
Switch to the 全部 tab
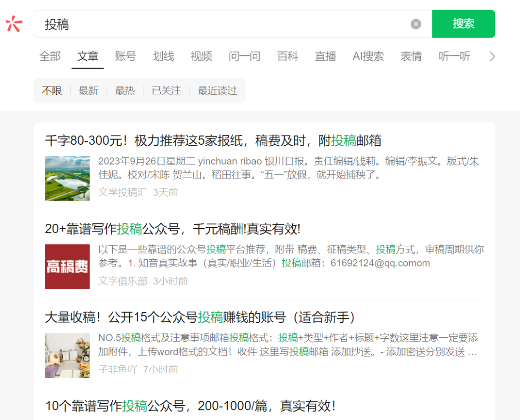(50, 56)
